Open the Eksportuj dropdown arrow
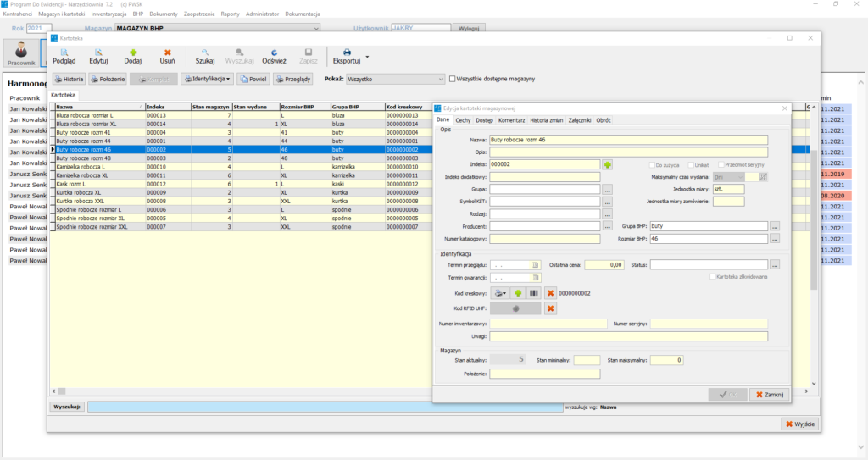The width and height of the screenshot is (868, 460). point(367,56)
